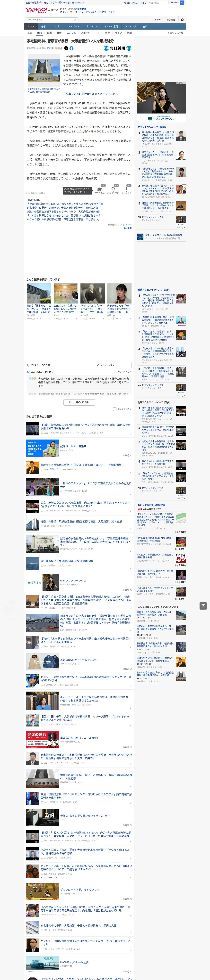Image resolution: width=210 pixels, height=980 pixels.
Task: Click the keyword search magnifier icon
Action: [75, 20]
